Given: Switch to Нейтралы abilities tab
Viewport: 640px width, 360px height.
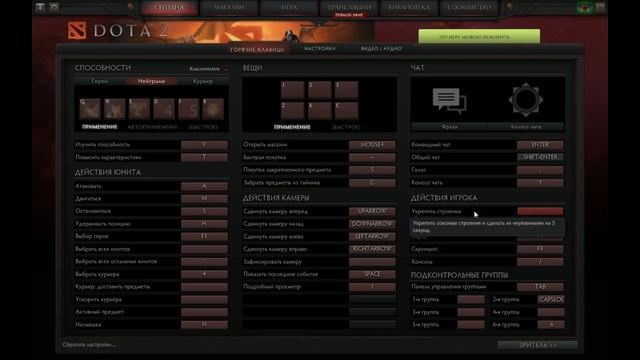Looking at the screenshot, I should coord(151,81).
